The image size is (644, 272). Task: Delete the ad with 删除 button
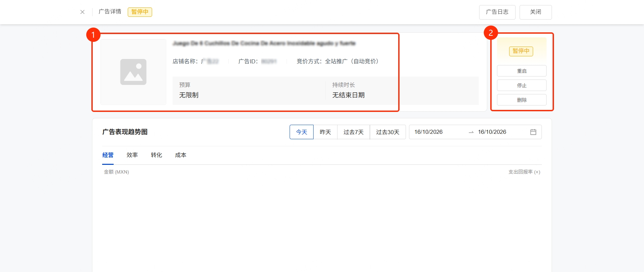point(522,100)
